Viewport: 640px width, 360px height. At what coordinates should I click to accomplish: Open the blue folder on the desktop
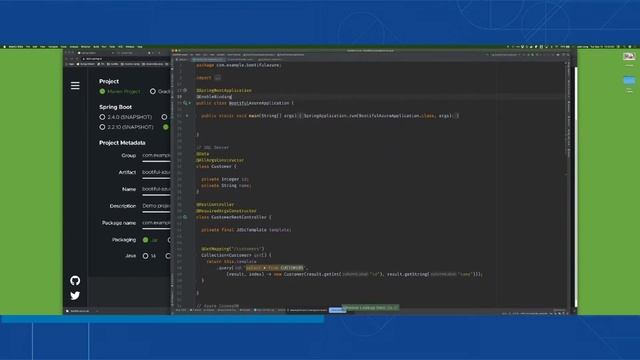[629, 80]
